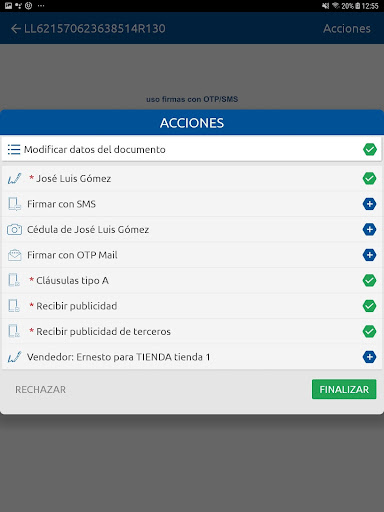The width and height of the screenshot is (384, 512).
Task: Click the green FINALIZAR button
Action: (344, 389)
